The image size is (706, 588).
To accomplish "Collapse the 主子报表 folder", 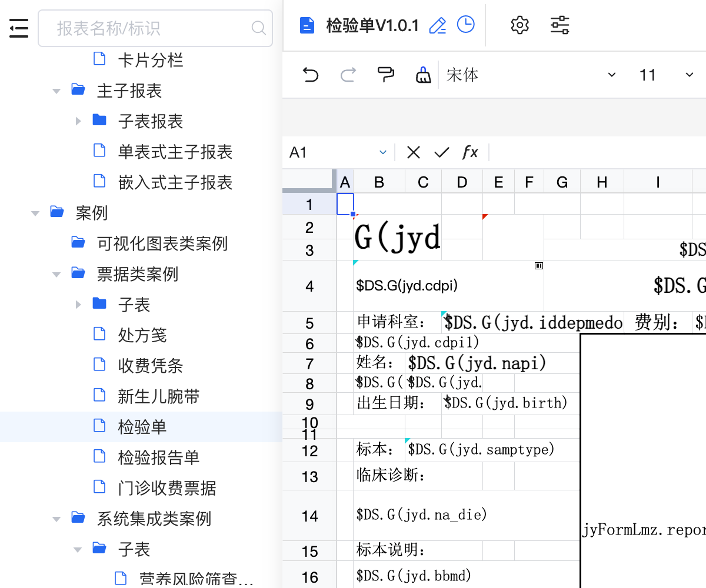I will tap(56, 91).
